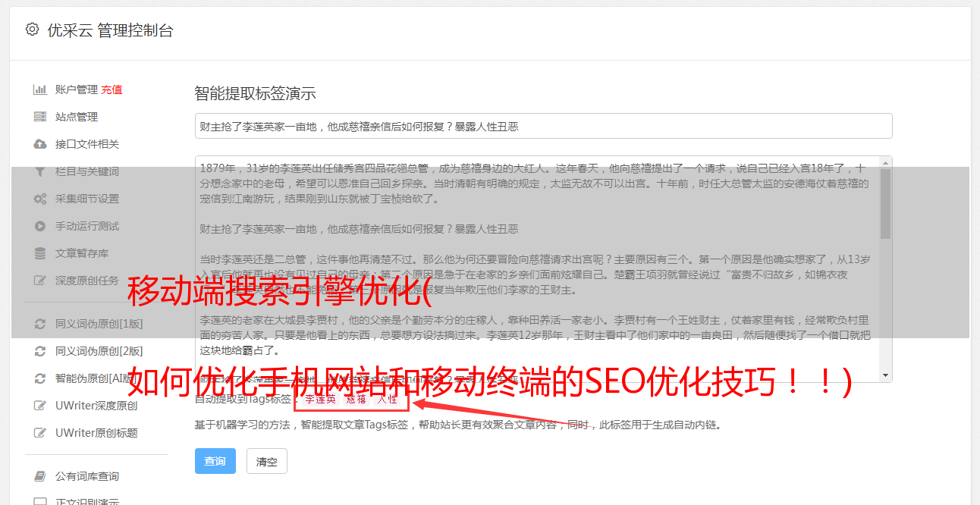
Task: Open the 充值 recharge link
Action: [x=112, y=89]
